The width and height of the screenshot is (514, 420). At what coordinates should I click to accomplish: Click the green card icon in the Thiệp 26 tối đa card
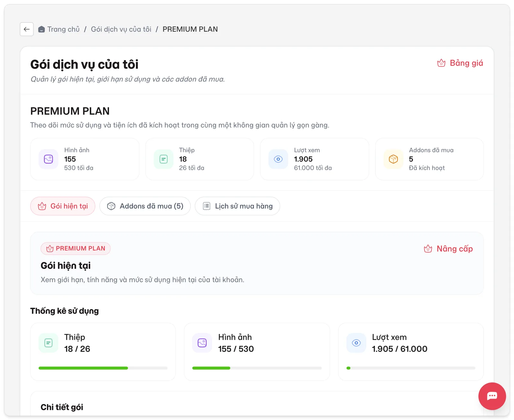[164, 159]
